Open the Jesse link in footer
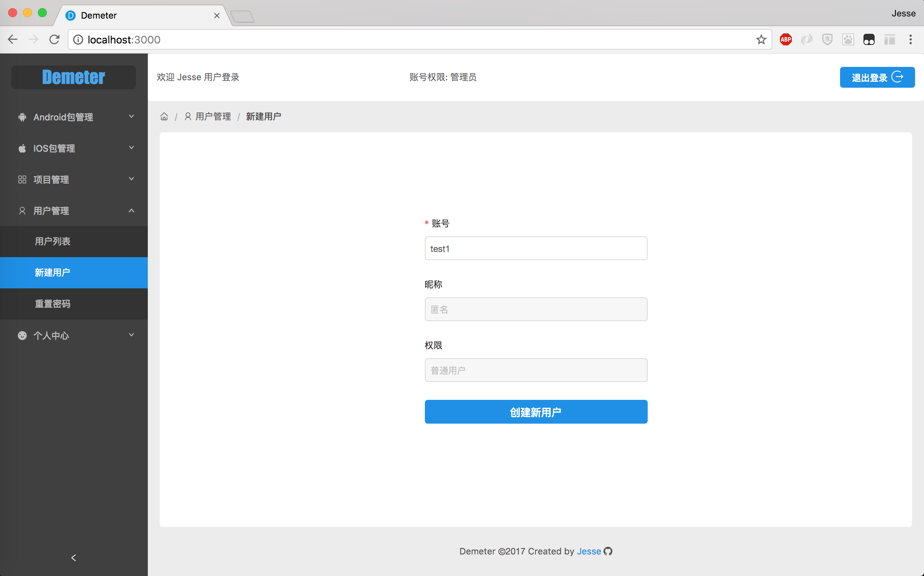The width and height of the screenshot is (924, 576). tap(589, 551)
